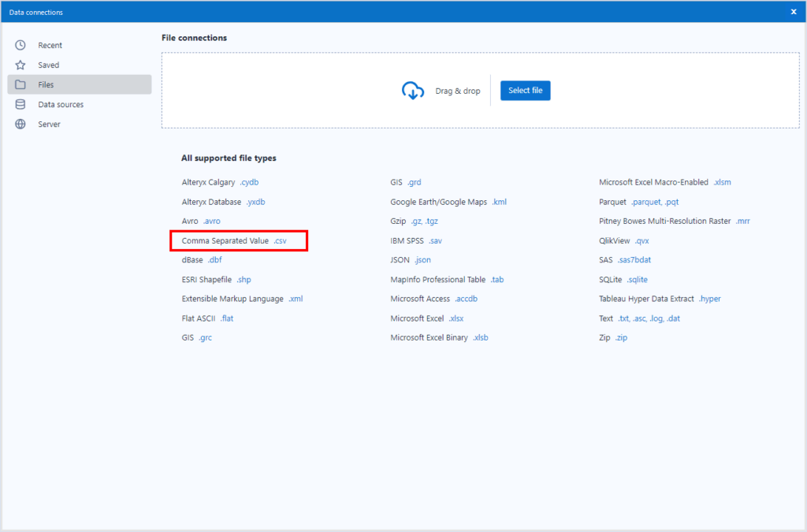807x532 pixels.
Task: Click the Server globe icon
Action: (20, 125)
